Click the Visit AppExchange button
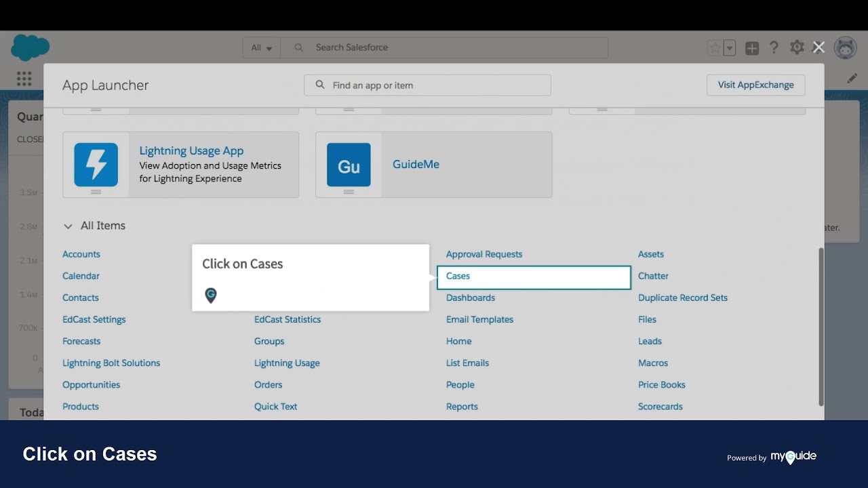This screenshot has width=868, height=488. tap(756, 85)
